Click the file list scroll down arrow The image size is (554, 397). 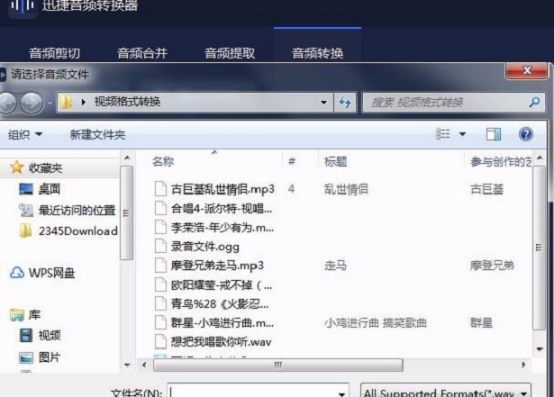click(539, 349)
